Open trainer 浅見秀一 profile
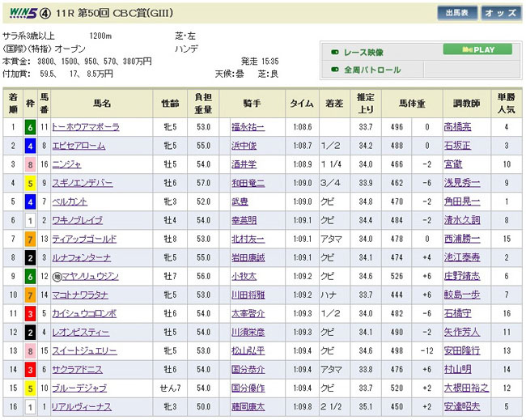The image size is (526, 420). (x=461, y=183)
